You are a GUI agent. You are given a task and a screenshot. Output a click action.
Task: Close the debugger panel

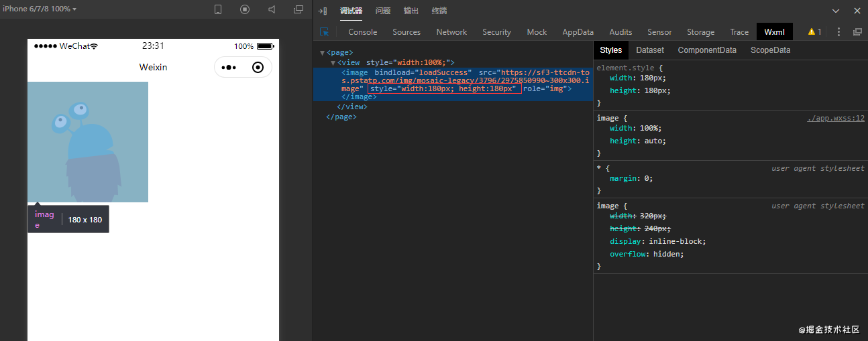coord(857,11)
